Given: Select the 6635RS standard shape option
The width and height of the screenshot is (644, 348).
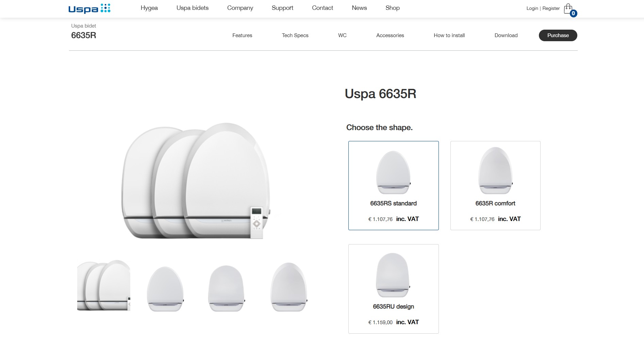Looking at the screenshot, I should [393, 186].
